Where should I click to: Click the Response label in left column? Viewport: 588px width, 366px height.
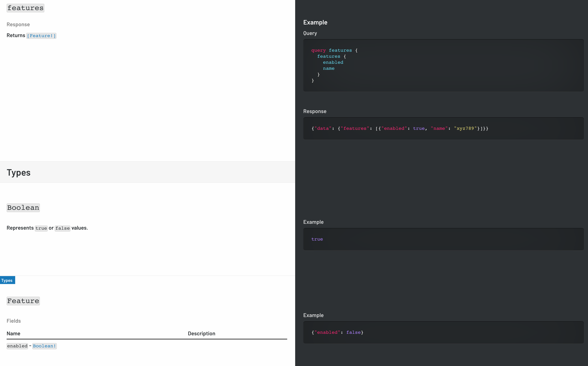pos(18,24)
